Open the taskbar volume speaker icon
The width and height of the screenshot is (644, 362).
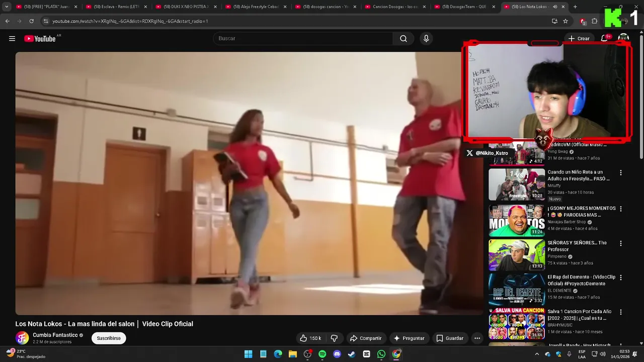pyautogui.click(x=603, y=354)
